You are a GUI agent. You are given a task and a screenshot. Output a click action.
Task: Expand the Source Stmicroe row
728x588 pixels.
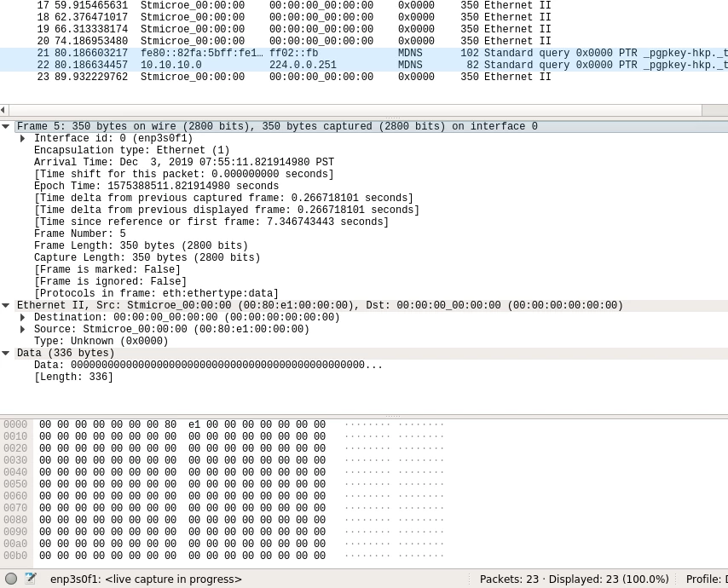coord(22,329)
